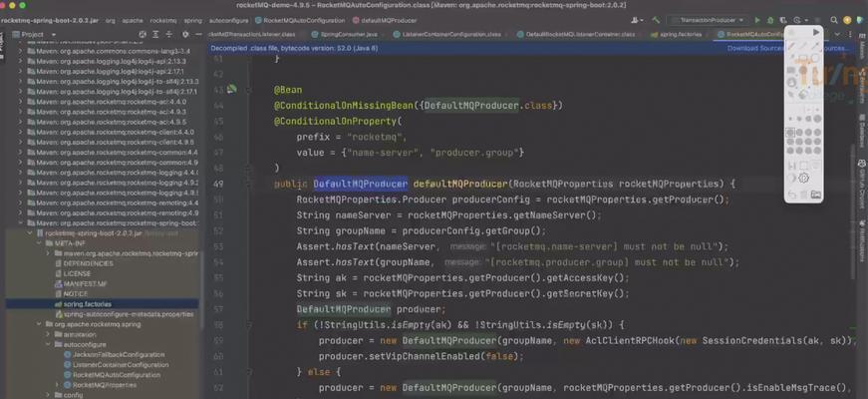Click undo arrow in annotation palette
This screenshot has width=868, height=399.
(x=791, y=195)
